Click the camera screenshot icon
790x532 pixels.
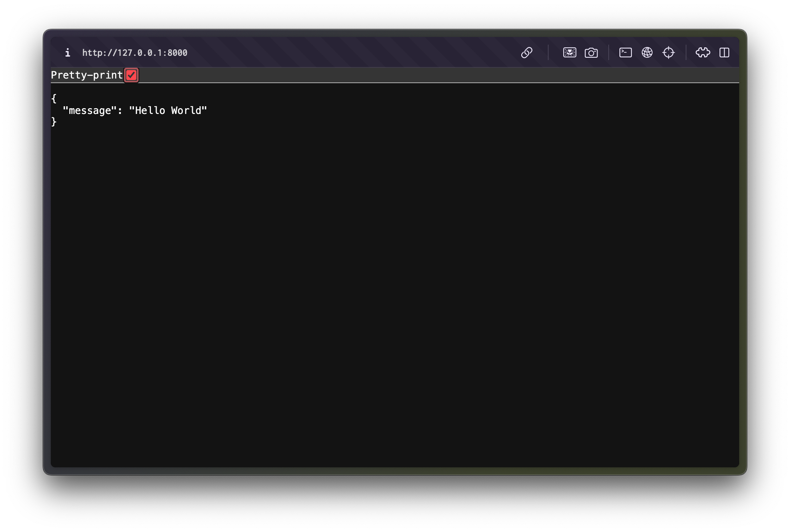click(x=592, y=52)
